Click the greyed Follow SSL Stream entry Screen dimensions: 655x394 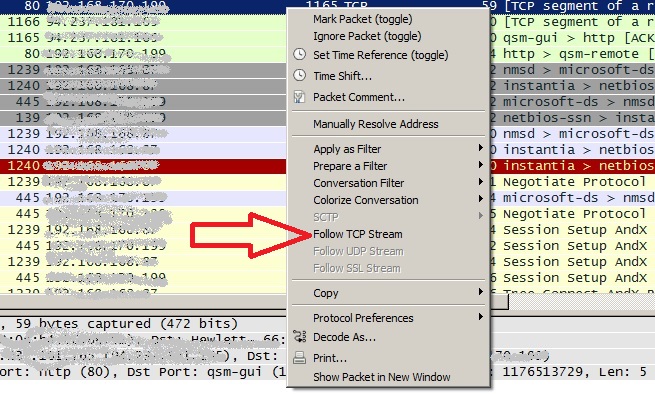coord(356,268)
